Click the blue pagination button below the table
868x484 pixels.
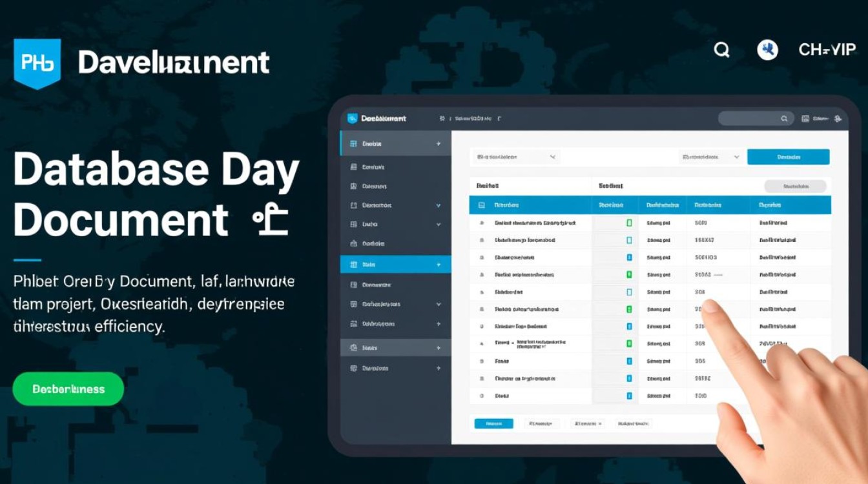(493, 424)
